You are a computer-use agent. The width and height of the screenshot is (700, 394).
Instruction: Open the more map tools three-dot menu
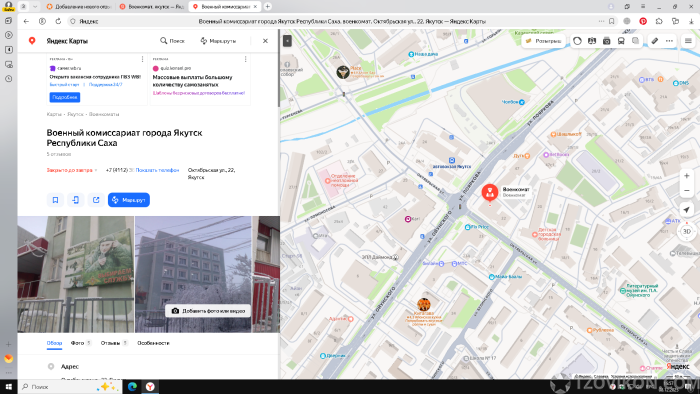669,41
